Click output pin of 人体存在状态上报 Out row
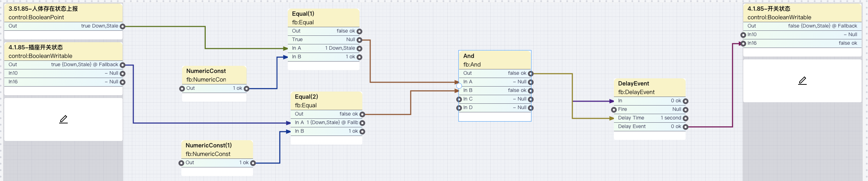 click(x=123, y=26)
